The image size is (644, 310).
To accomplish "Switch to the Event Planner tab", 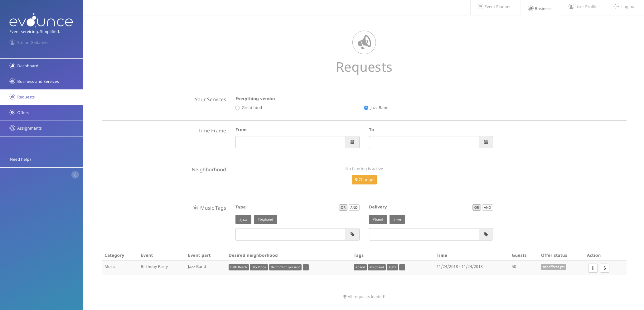I will click(x=495, y=7).
